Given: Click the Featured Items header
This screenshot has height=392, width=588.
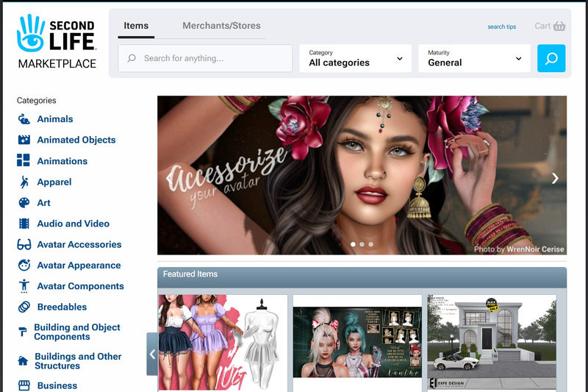Looking at the screenshot, I should coord(362,277).
